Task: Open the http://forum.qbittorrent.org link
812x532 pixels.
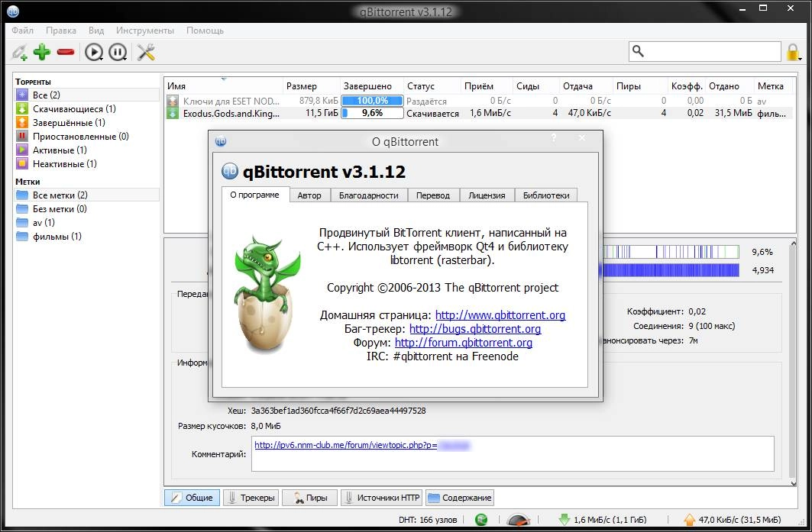Action: pyautogui.click(x=464, y=343)
